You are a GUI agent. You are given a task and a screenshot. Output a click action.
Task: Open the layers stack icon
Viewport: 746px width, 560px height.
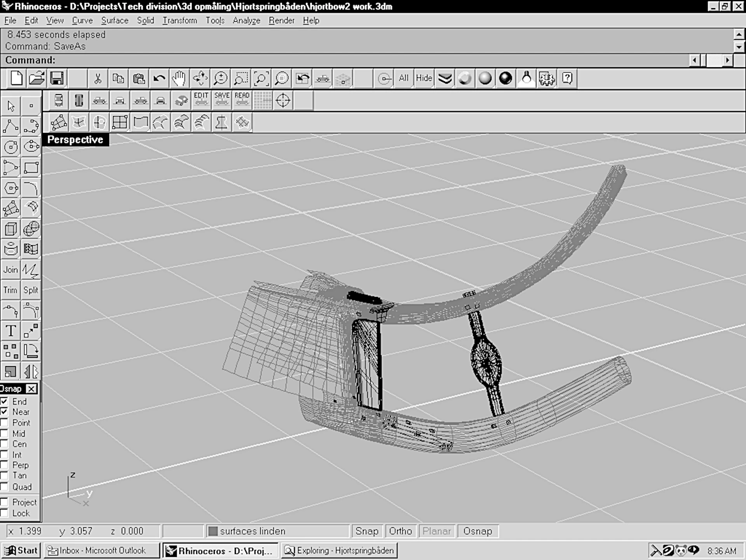coord(445,79)
